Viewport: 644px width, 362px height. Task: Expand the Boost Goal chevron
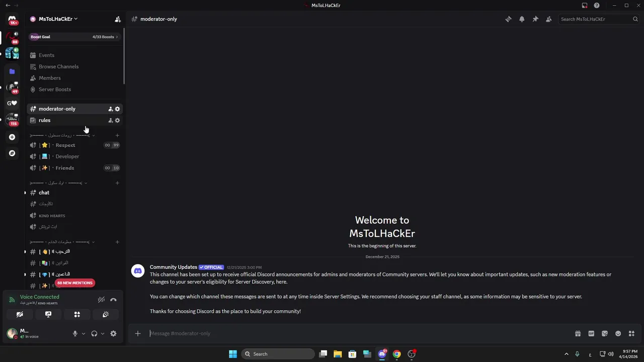pyautogui.click(x=117, y=37)
